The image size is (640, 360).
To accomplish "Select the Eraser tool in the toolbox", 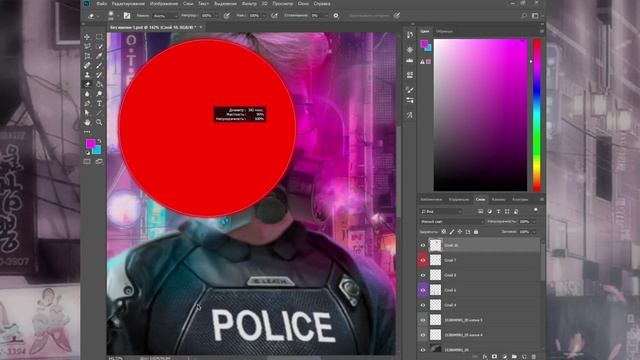I will 87,84.
